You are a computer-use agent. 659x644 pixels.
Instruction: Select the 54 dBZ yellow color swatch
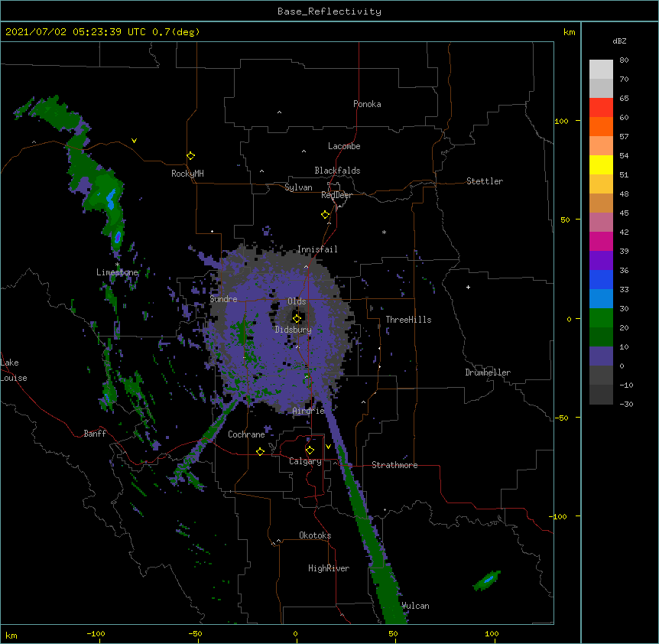[x=601, y=164]
